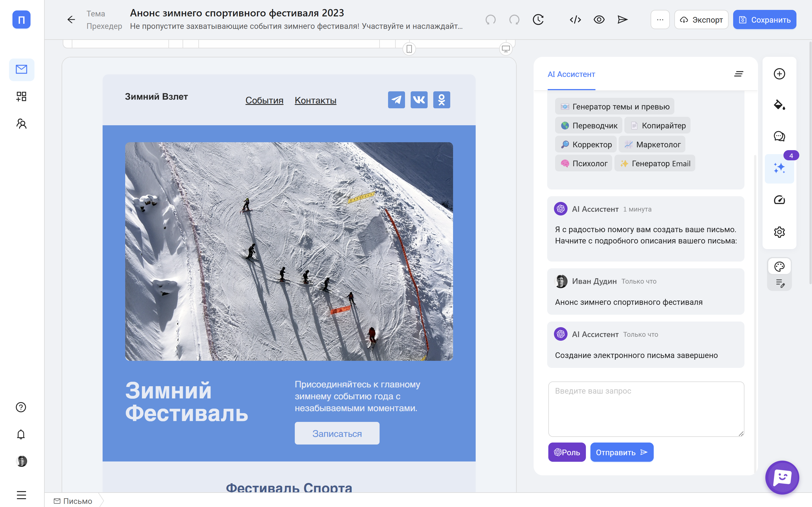Click the Odnoklassniki social icon
The width and height of the screenshot is (812, 507).
click(442, 100)
